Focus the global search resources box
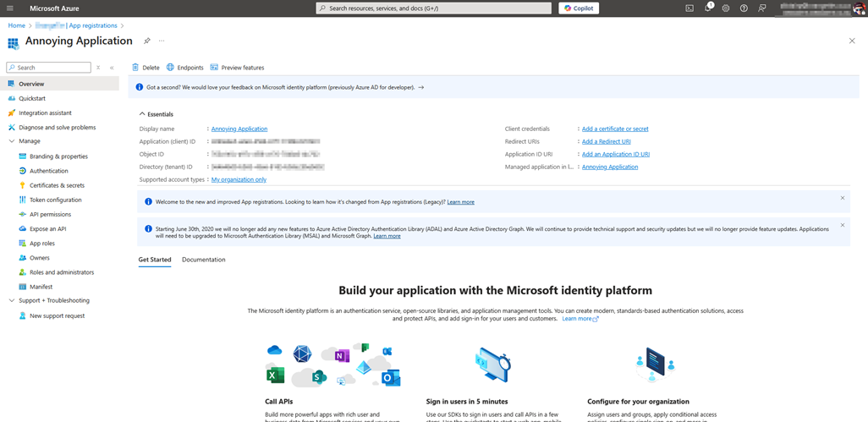 click(x=433, y=8)
